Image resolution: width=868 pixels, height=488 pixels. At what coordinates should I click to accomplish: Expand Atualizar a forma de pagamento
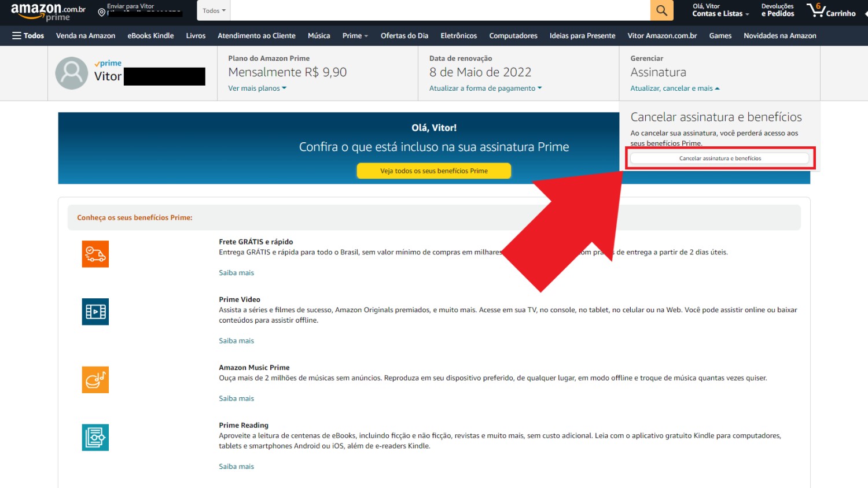click(x=486, y=88)
